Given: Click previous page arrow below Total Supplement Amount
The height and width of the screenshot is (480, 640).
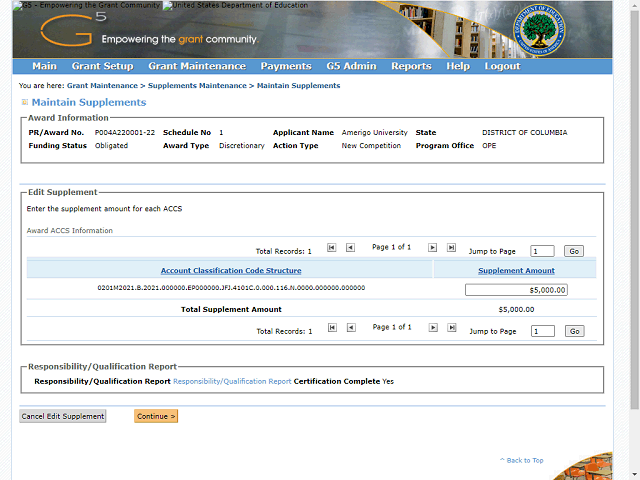Looking at the screenshot, I should tap(350, 327).
